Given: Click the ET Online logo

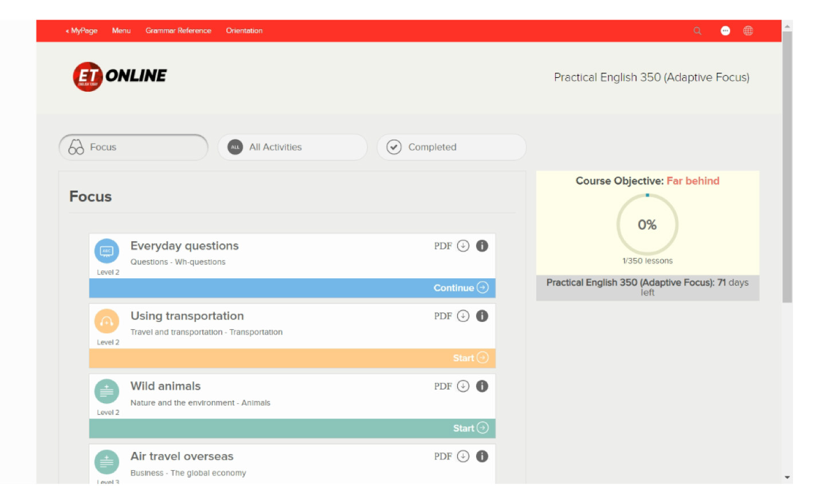Looking at the screenshot, I should point(119,75).
